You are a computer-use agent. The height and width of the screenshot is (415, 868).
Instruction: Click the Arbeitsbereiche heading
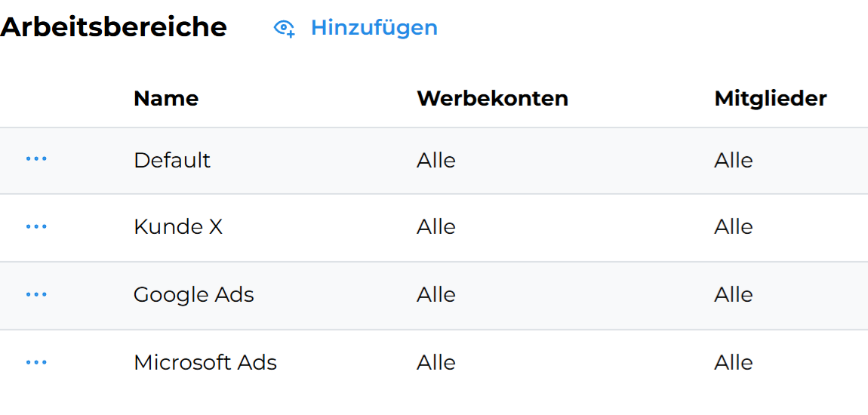(113, 27)
